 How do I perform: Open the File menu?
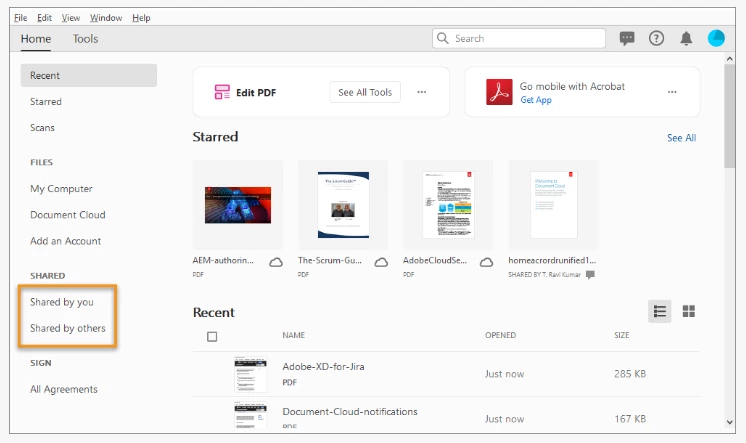[20, 18]
